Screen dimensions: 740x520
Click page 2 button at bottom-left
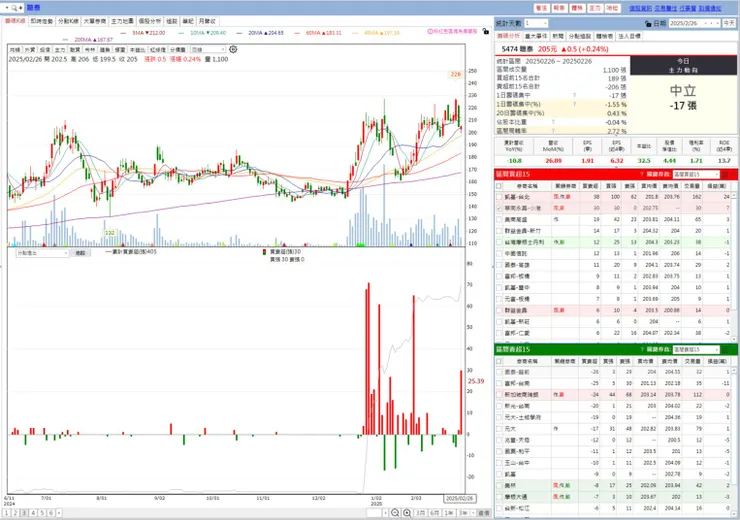(x=16, y=513)
